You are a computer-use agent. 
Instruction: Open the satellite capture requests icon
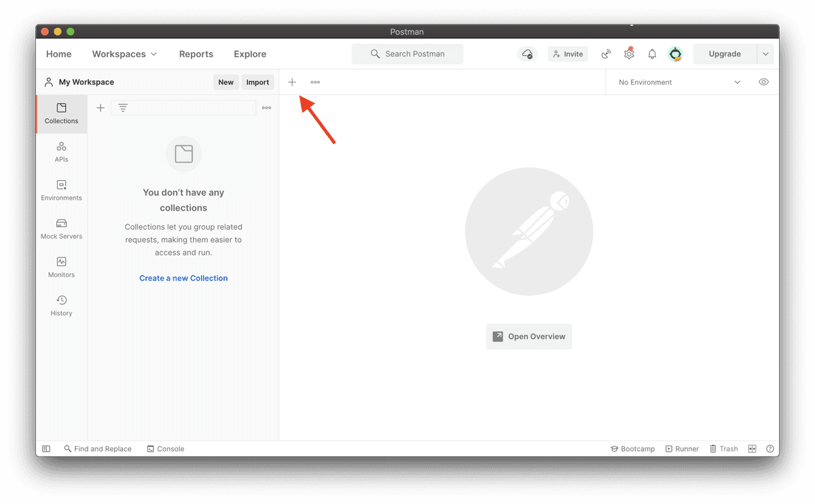(606, 54)
